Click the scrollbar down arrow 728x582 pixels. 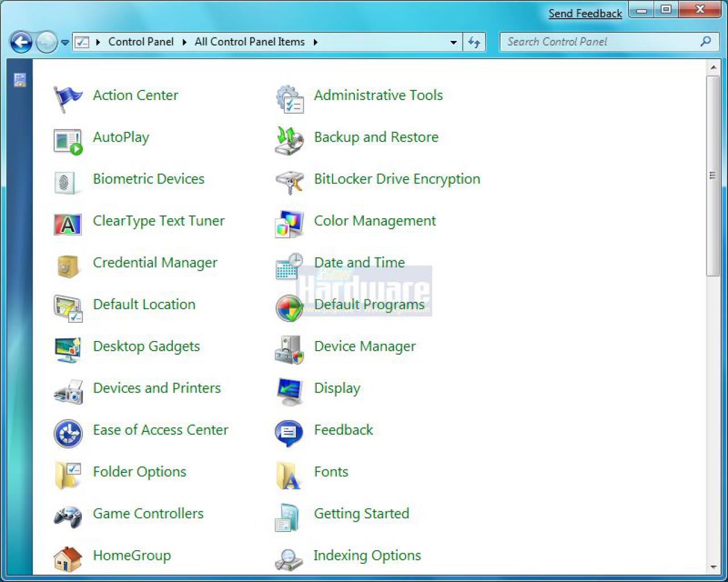click(x=713, y=567)
